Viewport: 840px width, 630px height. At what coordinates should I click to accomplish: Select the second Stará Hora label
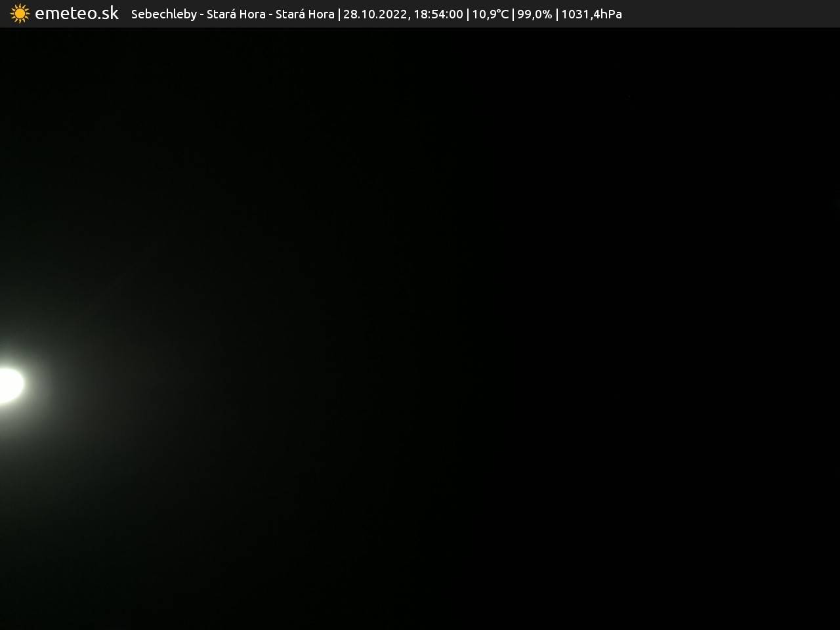304,14
